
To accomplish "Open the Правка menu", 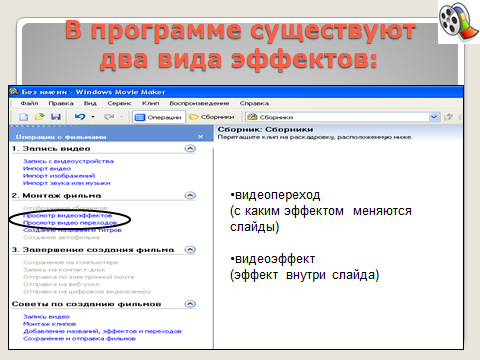I will 61,104.
